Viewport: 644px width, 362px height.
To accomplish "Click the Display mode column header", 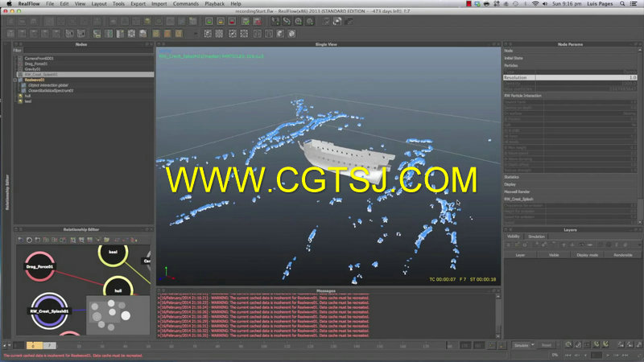I will coord(588,255).
